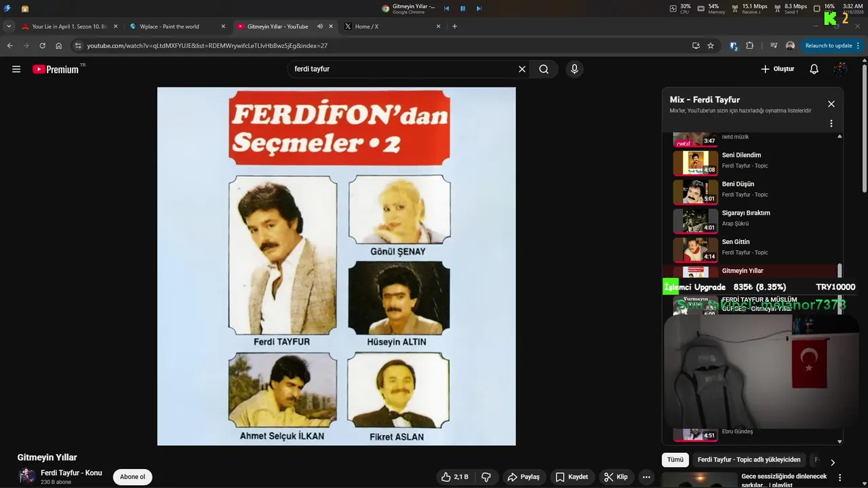Open the YouTube hamburger guide menu
868x488 pixels.
(16, 69)
